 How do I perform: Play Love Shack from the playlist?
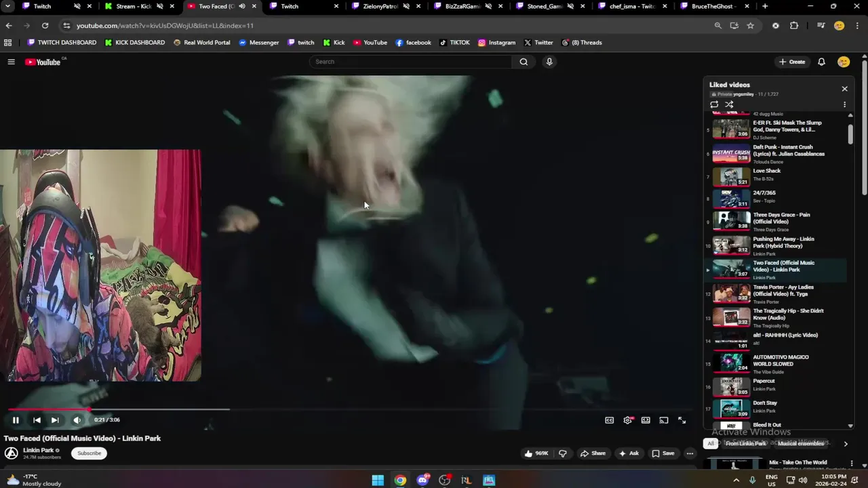tap(774, 176)
